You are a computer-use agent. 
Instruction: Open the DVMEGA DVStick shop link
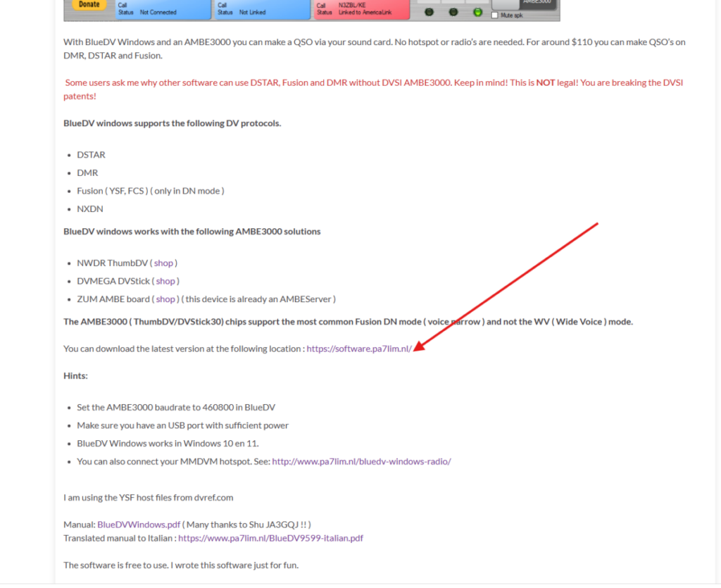click(165, 281)
